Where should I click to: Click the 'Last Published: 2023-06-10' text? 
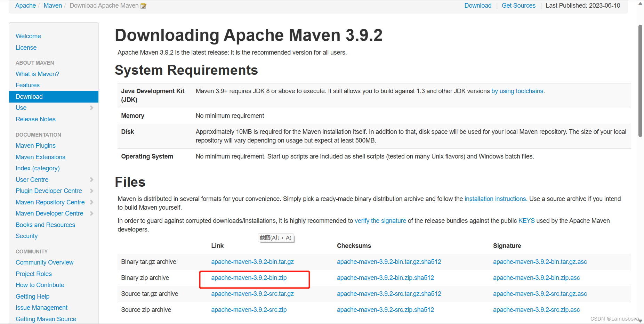(583, 6)
